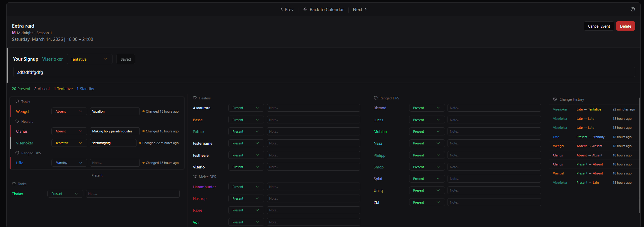The width and height of the screenshot is (644, 227).
Task: Click the Change History scrollbar
Action: coord(639,156)
